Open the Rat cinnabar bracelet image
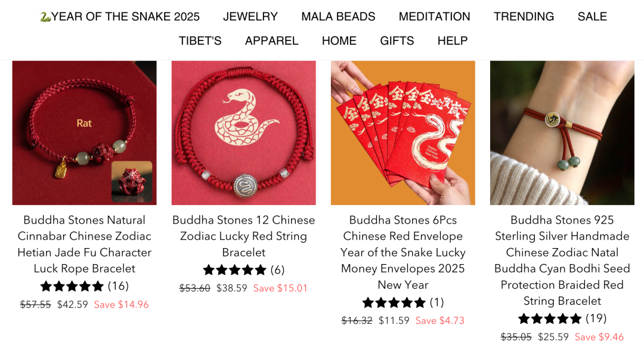The width and height of the screenshot is (644, 359). pos(84,132)
